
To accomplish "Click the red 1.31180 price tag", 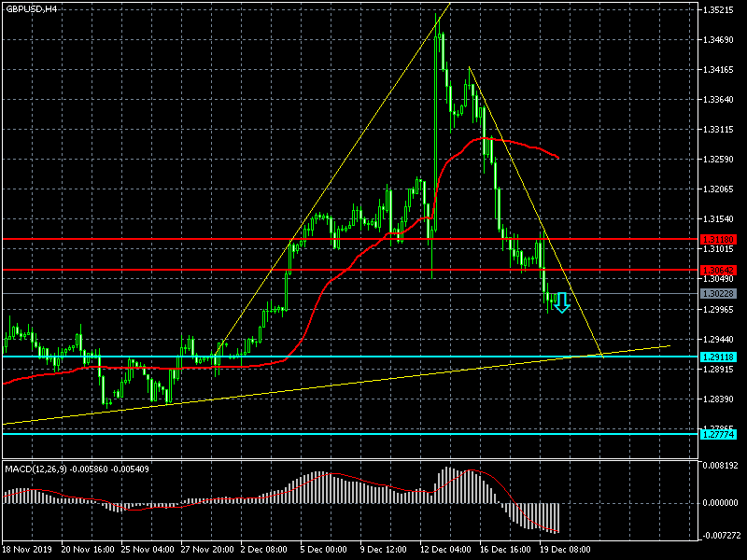I will tap(718, 239).
